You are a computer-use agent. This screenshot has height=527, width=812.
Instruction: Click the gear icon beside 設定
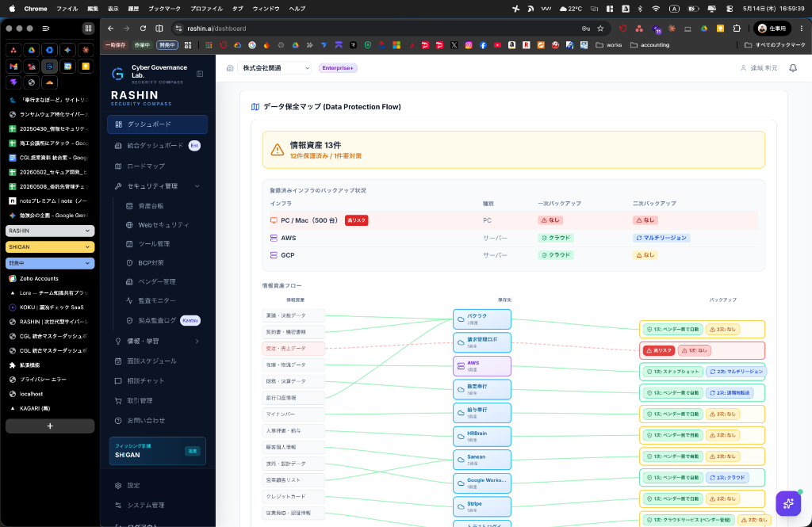tap(118, 486)
